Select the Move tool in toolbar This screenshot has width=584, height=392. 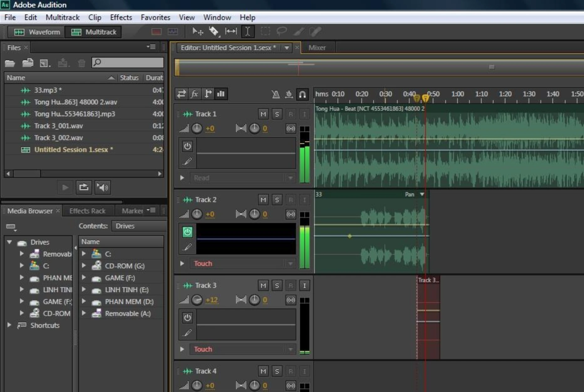tap(197, 32)
